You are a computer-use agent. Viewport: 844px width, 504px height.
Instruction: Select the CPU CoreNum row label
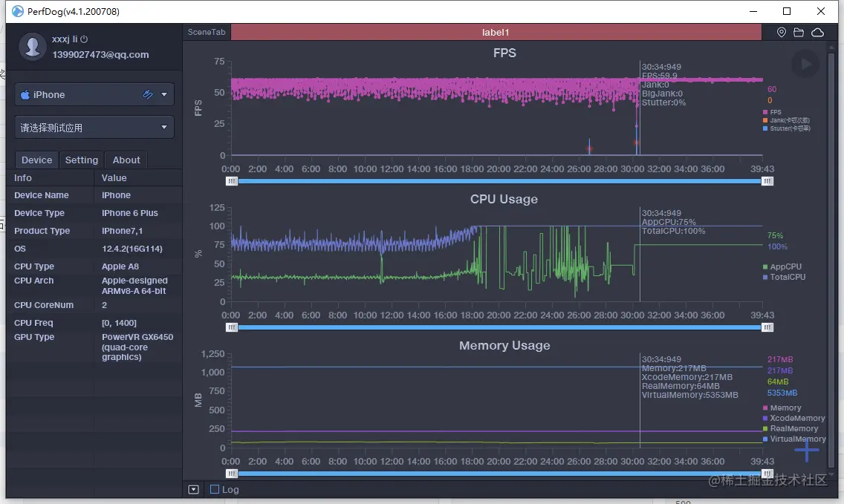44,305
